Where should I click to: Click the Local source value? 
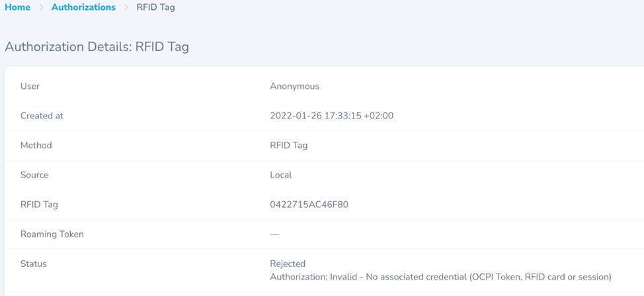[x=281, y=175]
